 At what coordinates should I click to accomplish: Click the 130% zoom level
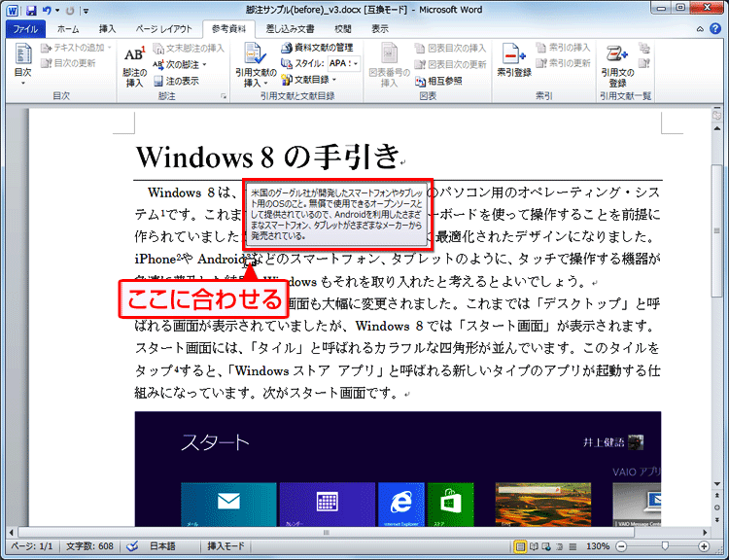[597, 546]
